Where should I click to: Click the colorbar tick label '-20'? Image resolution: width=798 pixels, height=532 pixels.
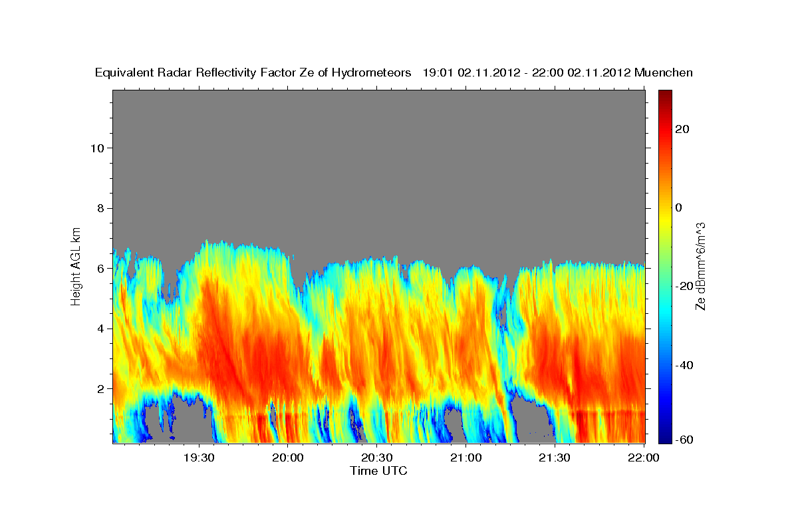click(686, 286)
